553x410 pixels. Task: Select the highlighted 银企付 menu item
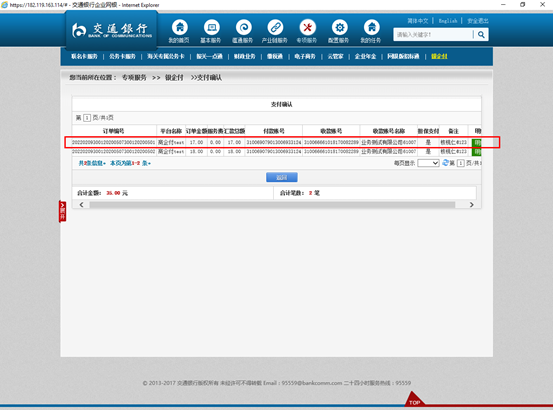pyautogui.click(x=439, y=56)
